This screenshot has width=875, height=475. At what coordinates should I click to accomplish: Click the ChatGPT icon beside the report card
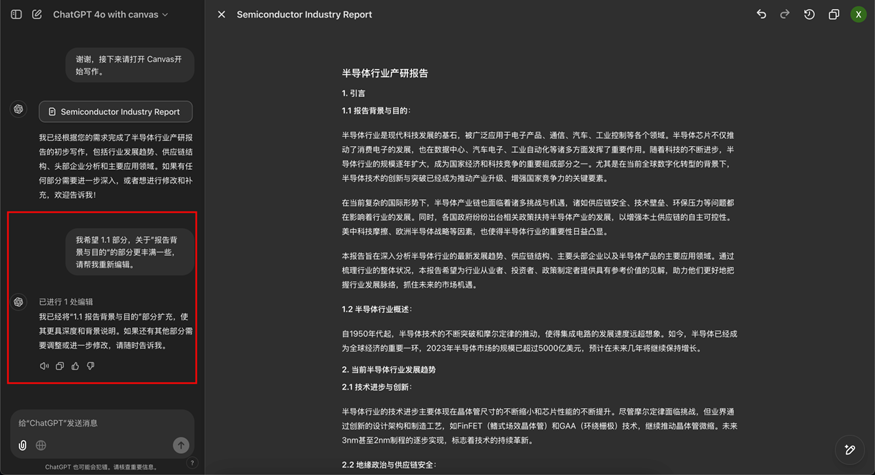(18, 109)
